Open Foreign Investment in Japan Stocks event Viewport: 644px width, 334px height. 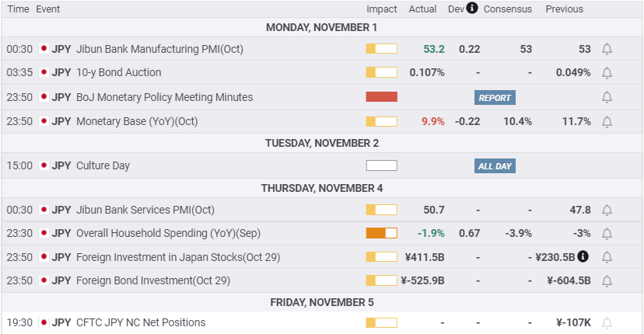pos(178,257)
